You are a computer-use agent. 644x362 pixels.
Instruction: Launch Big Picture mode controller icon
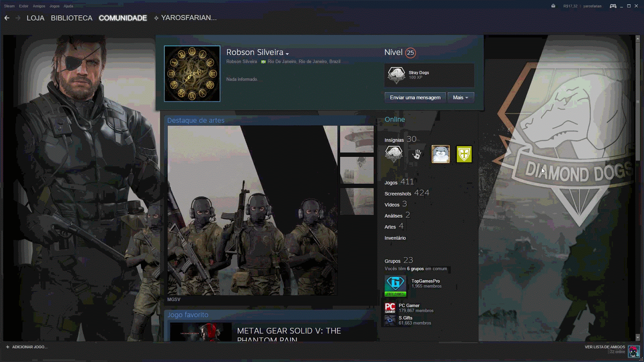coord(613,6)
